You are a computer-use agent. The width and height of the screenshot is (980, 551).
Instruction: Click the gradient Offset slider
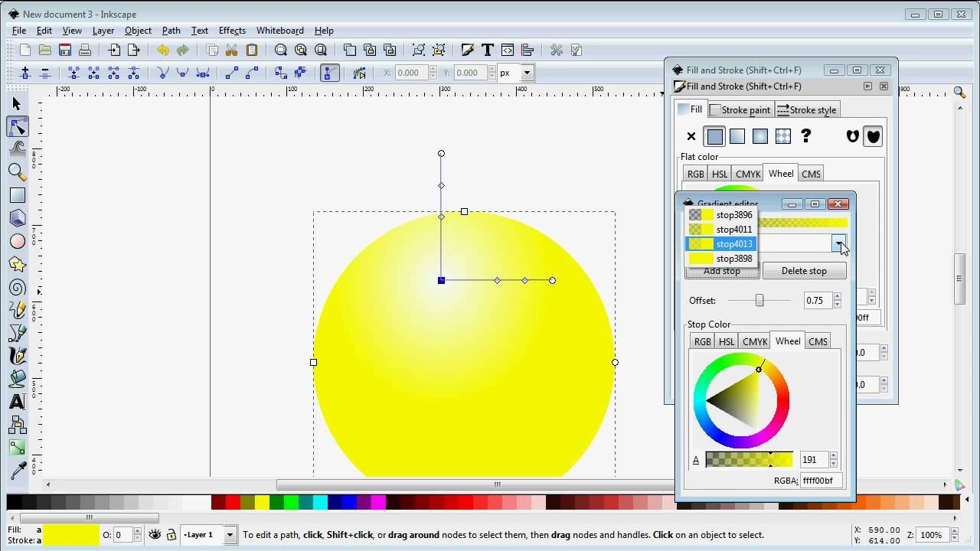759,301
